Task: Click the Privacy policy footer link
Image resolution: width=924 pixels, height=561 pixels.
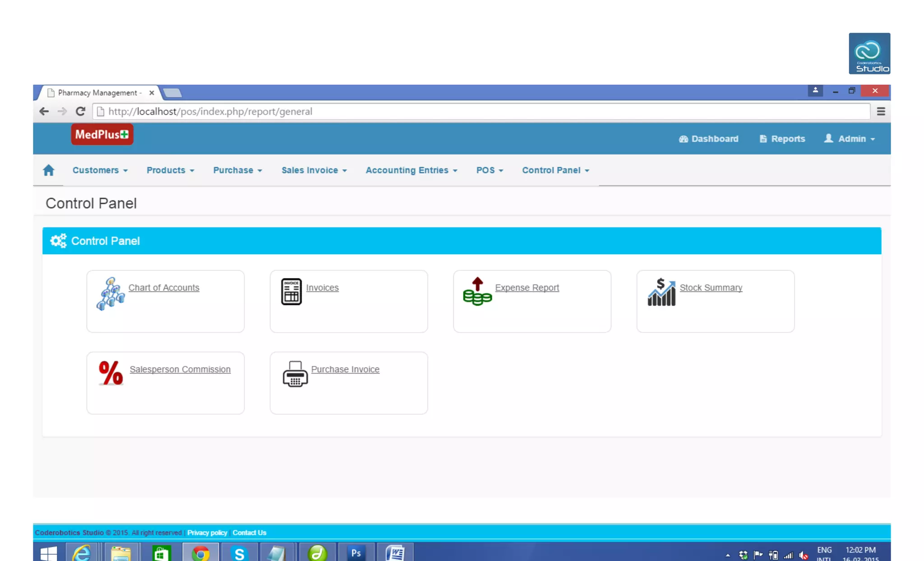Action: click(207, 533)
